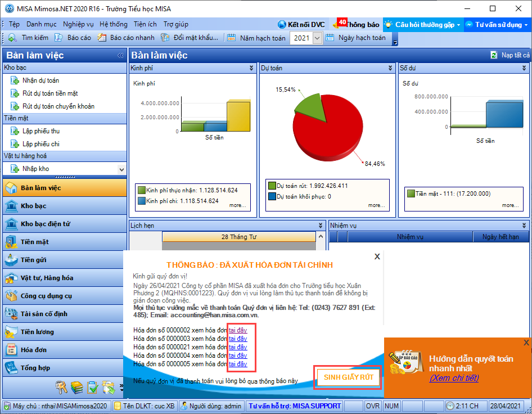Click the keys icon in sidebar footer
This screenshot has width=532, height=414.
click(61, 387)
